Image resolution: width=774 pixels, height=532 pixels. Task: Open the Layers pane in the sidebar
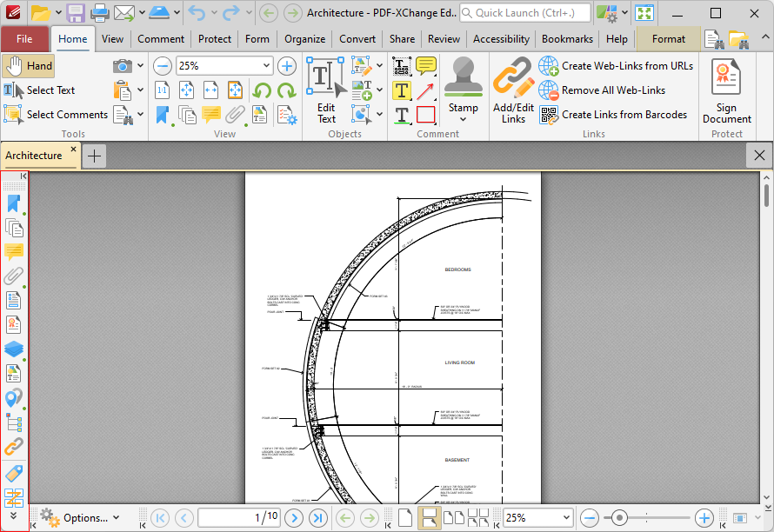click(13, 349)
